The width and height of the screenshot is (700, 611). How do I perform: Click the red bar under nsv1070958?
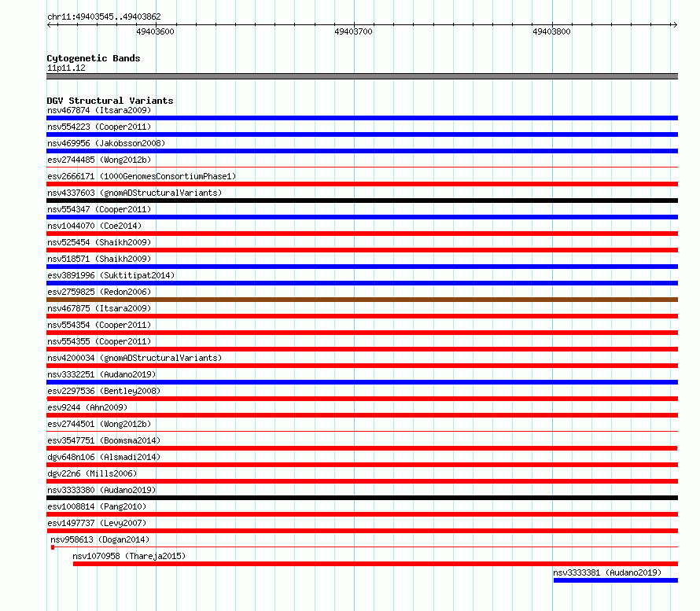[375, 564]
